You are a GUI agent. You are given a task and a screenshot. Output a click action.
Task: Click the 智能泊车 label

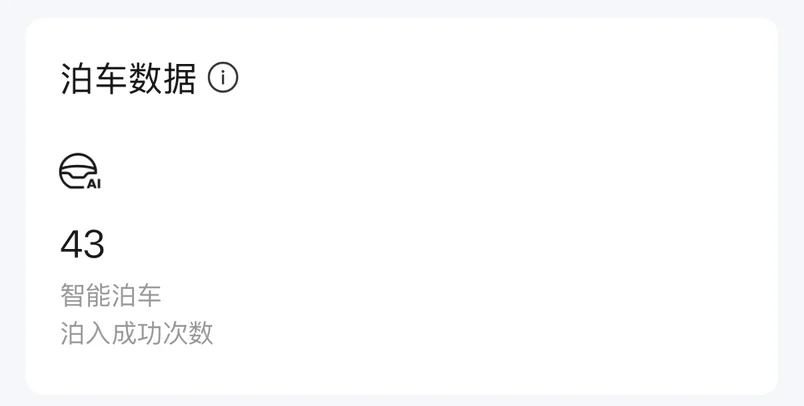(111, 295)
